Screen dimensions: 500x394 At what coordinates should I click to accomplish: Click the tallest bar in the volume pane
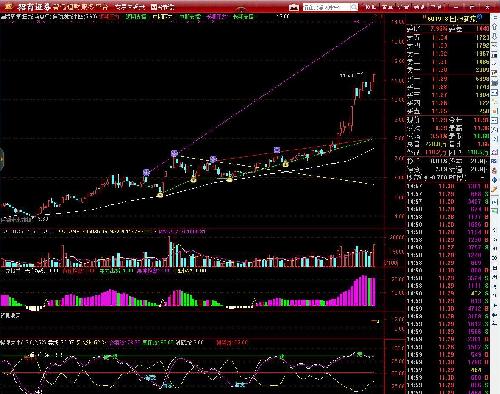(x=170, y=251)
